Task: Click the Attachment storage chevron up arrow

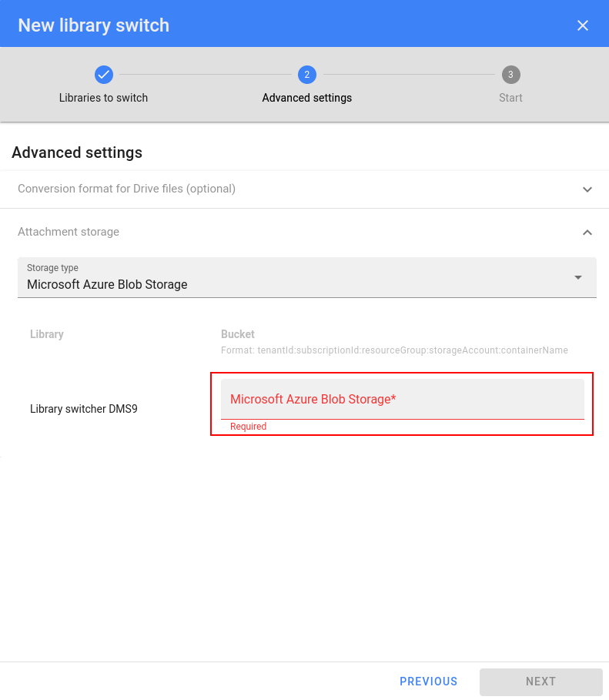Action: pyautogui.click(x=587, y=233)
